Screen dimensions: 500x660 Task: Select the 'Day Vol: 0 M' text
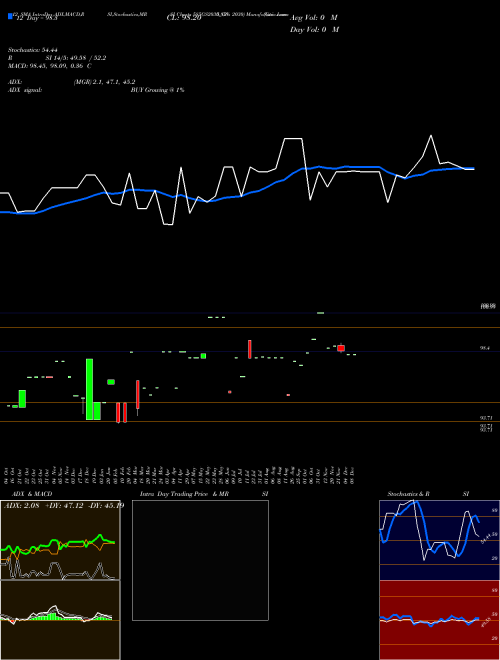tap(314, 30)
